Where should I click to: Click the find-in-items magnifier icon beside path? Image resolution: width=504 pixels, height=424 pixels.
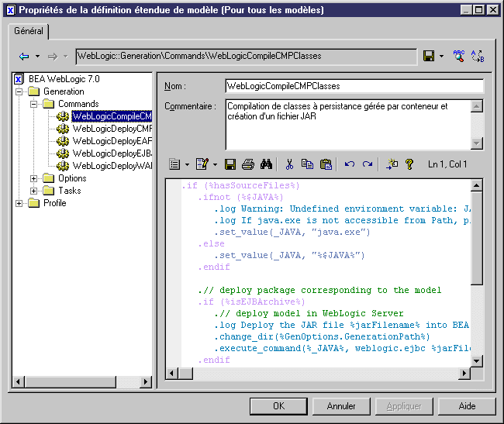click(459, 56)
